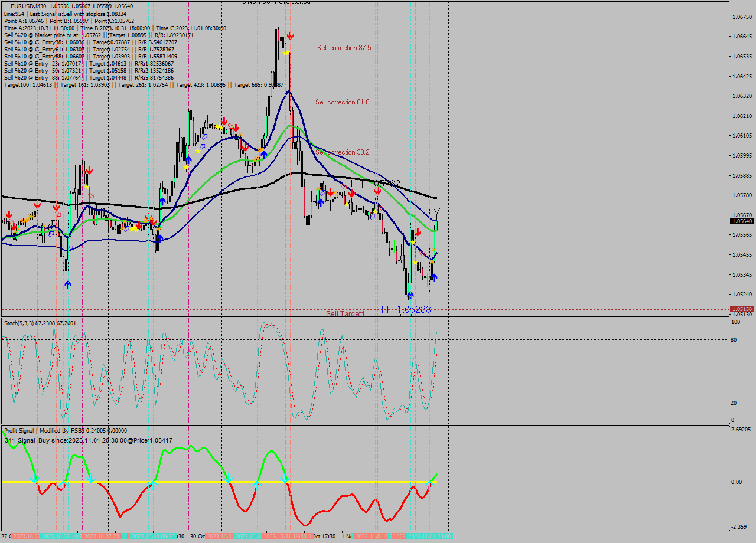Select the 'Sell correction 61.8' label
This screenshot has width=756, height=543.
[343, 102]
